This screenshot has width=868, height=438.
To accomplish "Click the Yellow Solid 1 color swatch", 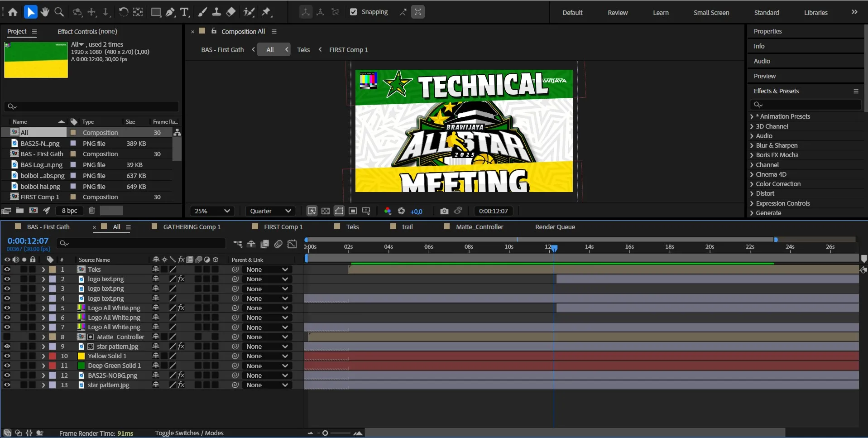I will click(x=81, y=356).
